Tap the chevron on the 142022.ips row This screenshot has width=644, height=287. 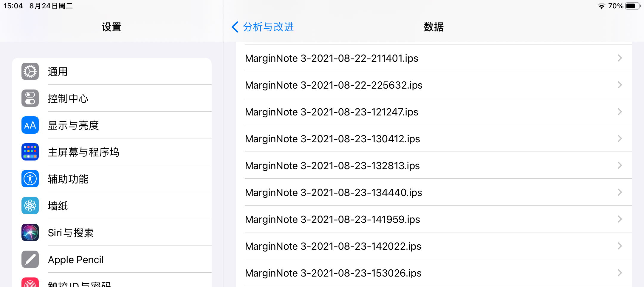tap(620, 246)
